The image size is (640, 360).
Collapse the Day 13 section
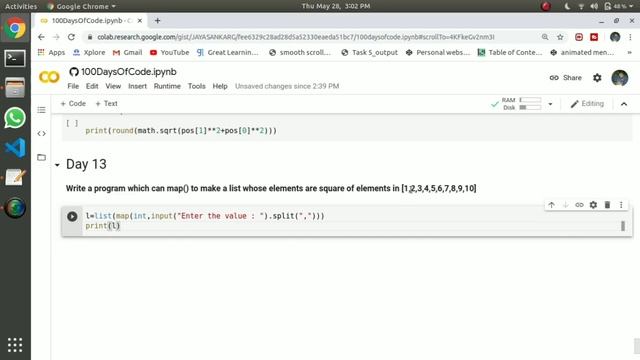(x=57, y=165)
